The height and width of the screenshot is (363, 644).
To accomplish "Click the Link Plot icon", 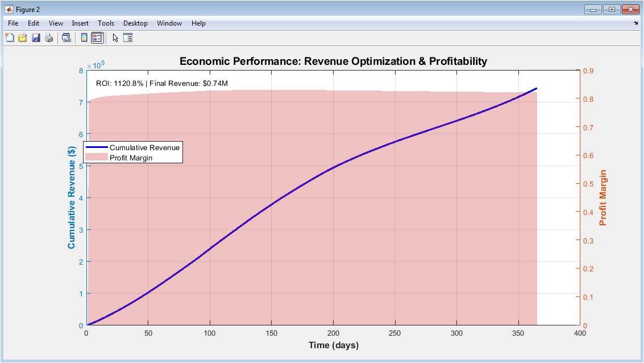I will click(x=66, y=38).
